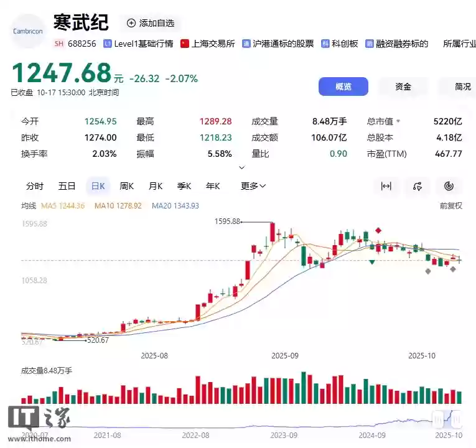The image size is (476, 448).
Task: Open the drawing tools icon
Action: 418,186
